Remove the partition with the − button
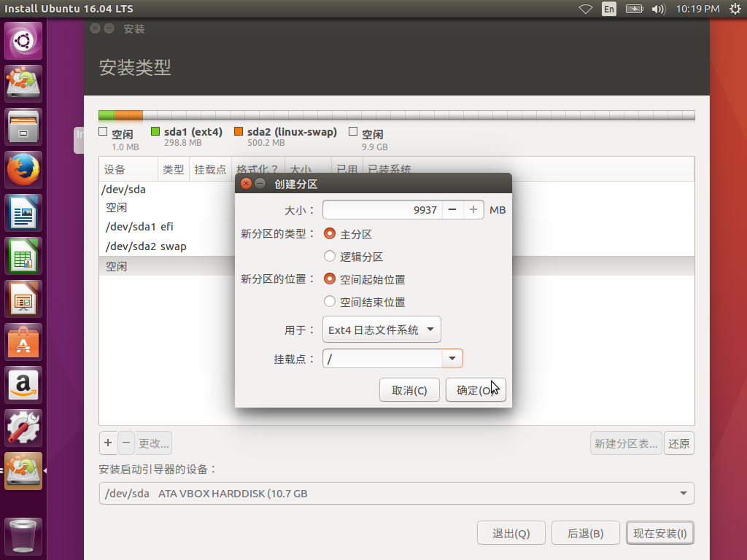 click(126, 443)
